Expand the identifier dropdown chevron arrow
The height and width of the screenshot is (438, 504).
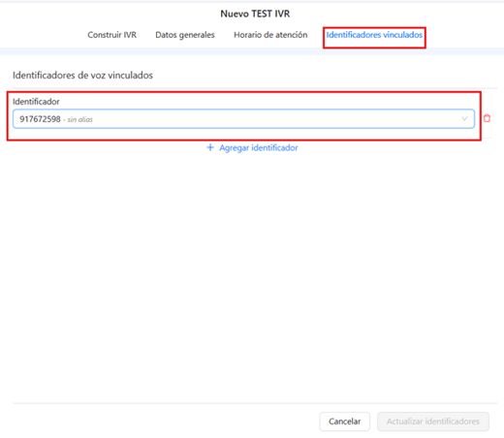point(464,119)
